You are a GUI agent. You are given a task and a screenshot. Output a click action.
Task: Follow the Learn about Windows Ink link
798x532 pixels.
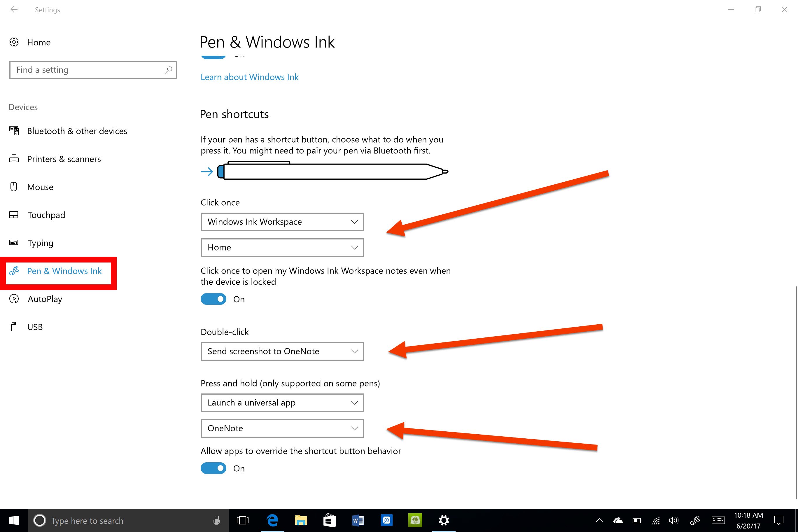[x=249, y=77]
